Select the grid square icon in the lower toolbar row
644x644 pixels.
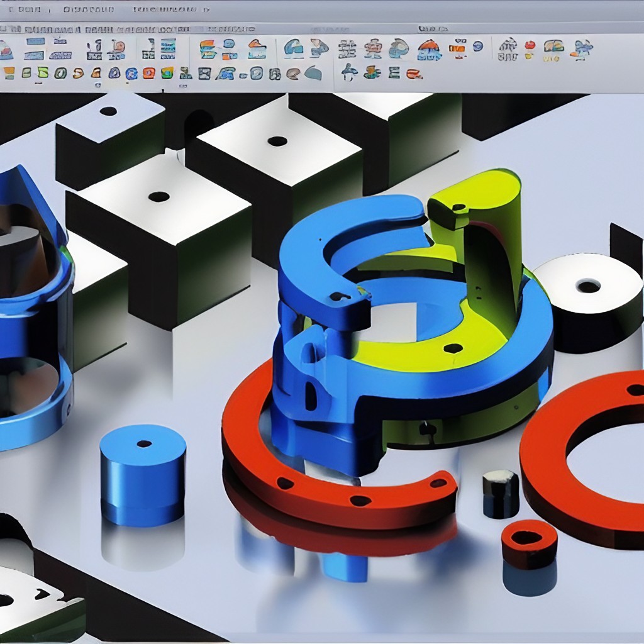point(204,74)
